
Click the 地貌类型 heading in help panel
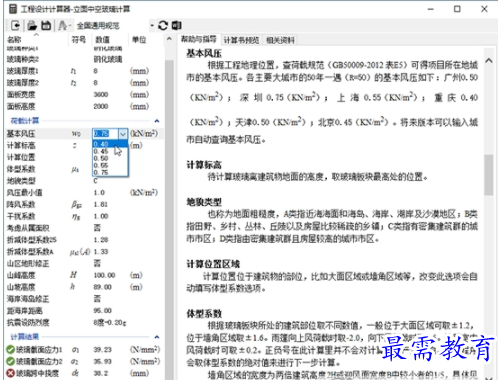pos(204,202)
